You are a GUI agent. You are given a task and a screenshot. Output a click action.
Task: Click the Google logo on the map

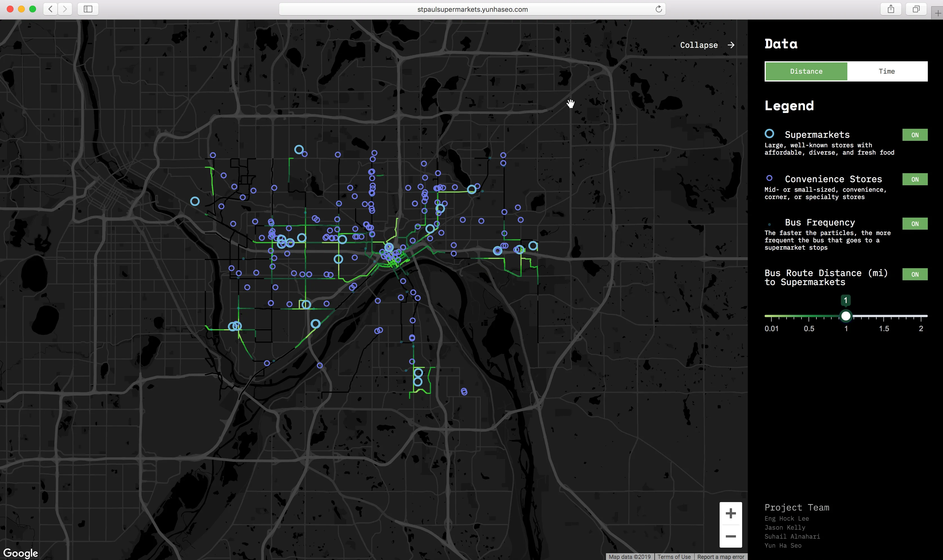21,553
